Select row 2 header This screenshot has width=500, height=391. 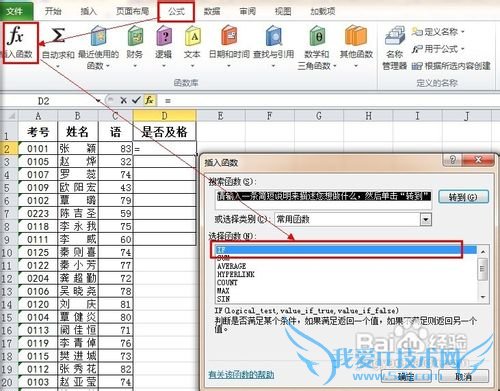[8, 149]
